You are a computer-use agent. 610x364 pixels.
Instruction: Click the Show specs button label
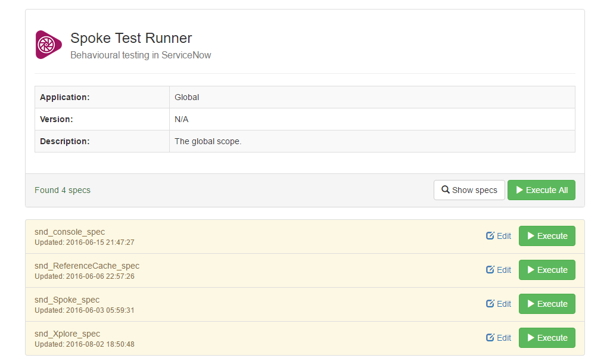475,190
